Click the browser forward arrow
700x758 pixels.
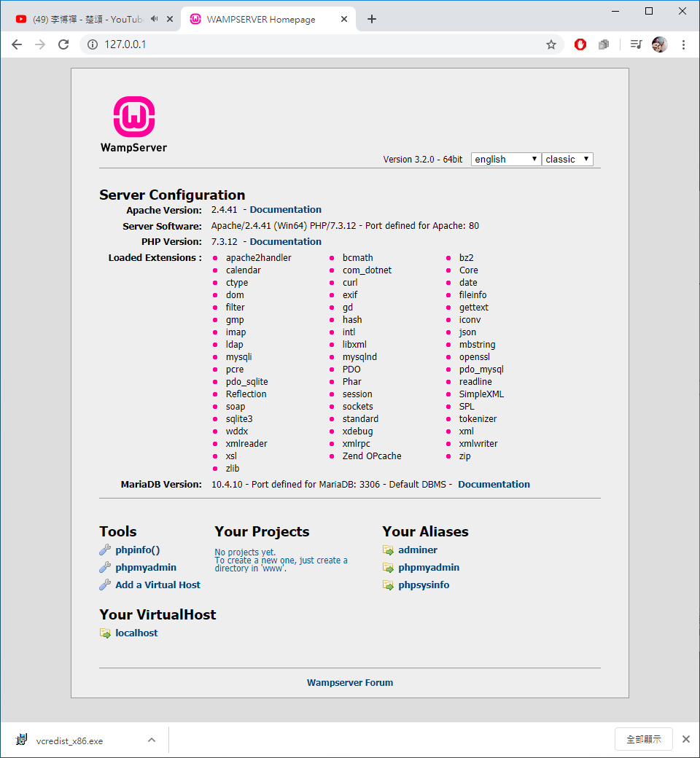[x=40, y=44]
